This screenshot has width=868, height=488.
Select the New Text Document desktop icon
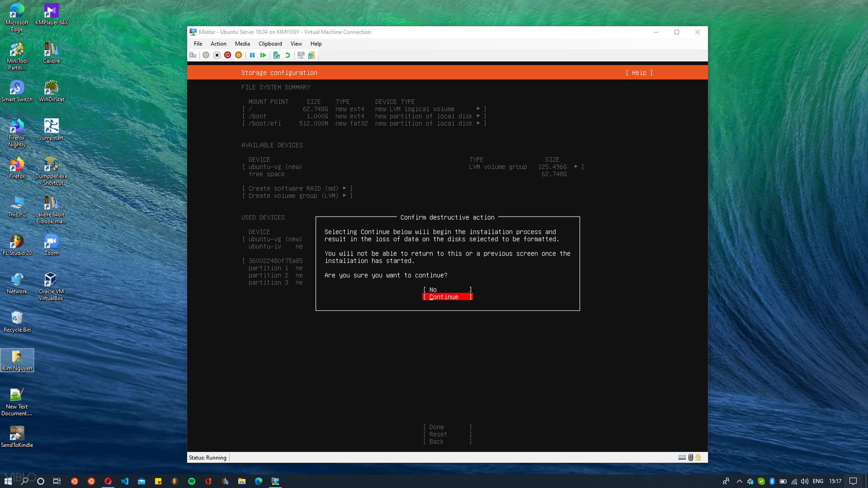click(17, 402)
